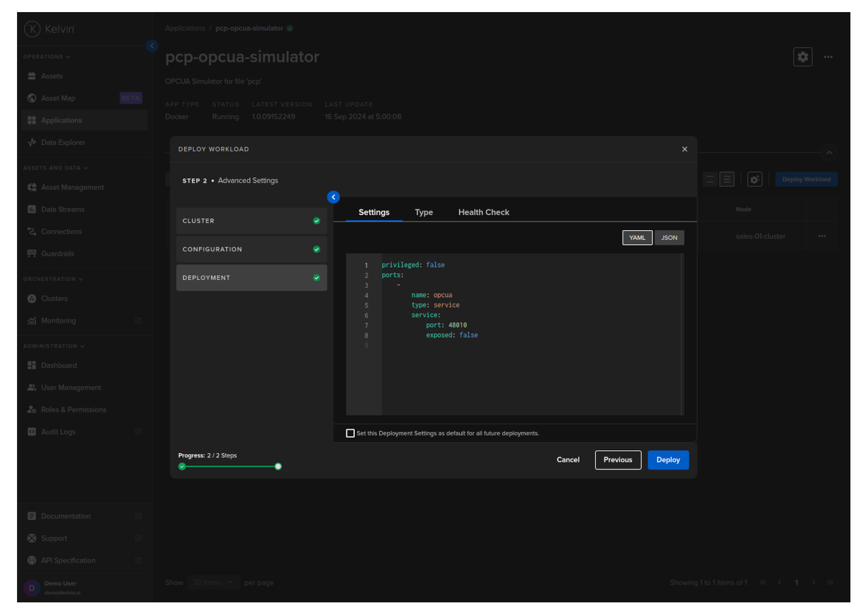Image resolution: width=868 pixels, height=615 pixels.
Task: Check default deployment settings checkbox
Action: 350,433
